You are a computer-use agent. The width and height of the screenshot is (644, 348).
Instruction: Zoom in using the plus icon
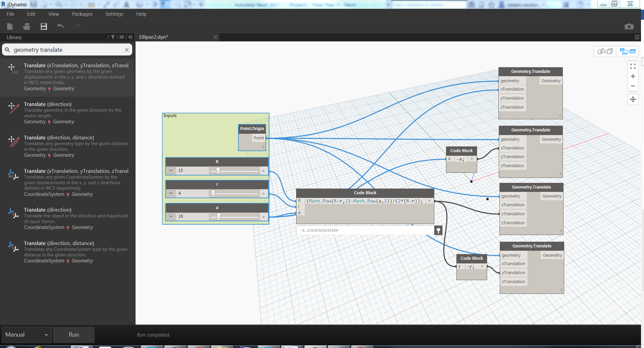633,77
